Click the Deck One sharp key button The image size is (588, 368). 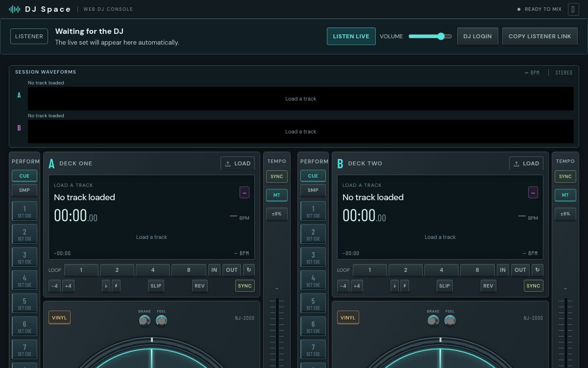tap(116, 286)
